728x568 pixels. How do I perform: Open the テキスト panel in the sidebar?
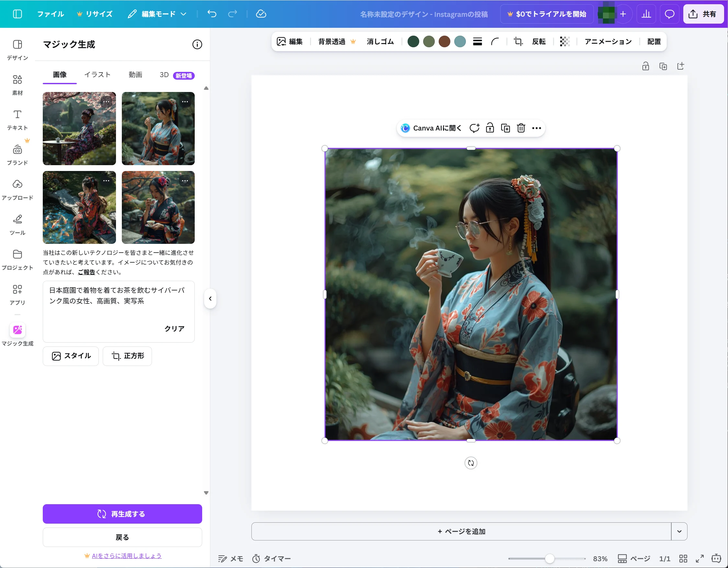point(17,119)
